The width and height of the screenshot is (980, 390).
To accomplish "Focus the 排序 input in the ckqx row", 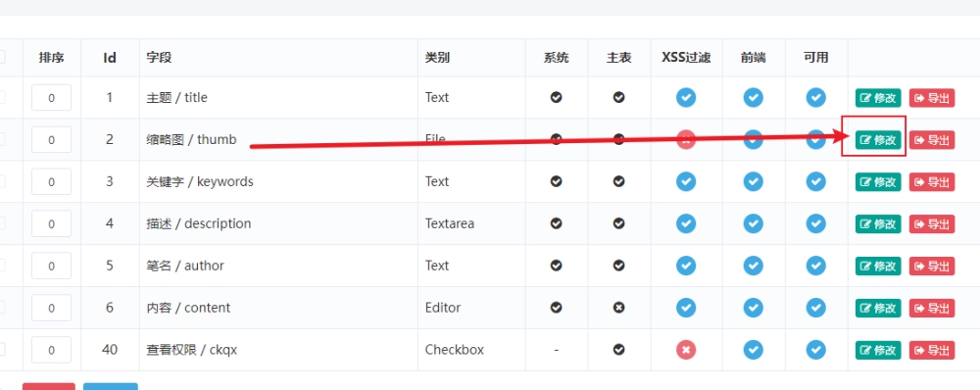I will [x=51, y=350].
